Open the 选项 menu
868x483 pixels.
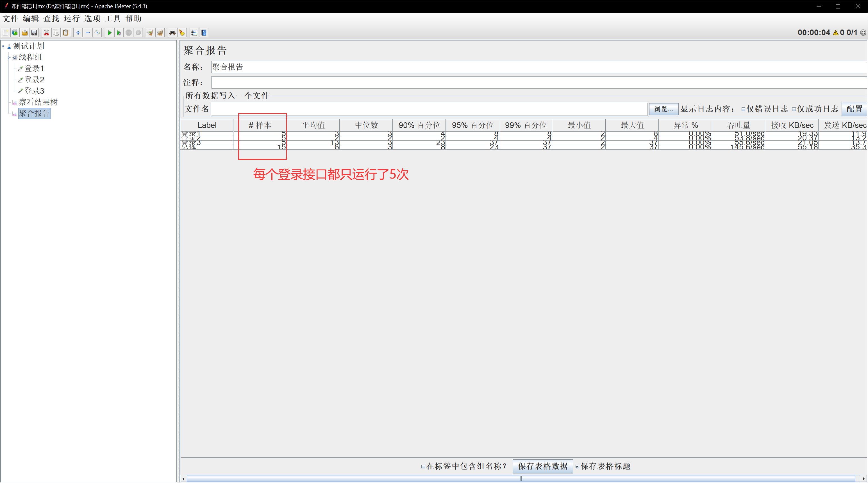pos(92,19)
